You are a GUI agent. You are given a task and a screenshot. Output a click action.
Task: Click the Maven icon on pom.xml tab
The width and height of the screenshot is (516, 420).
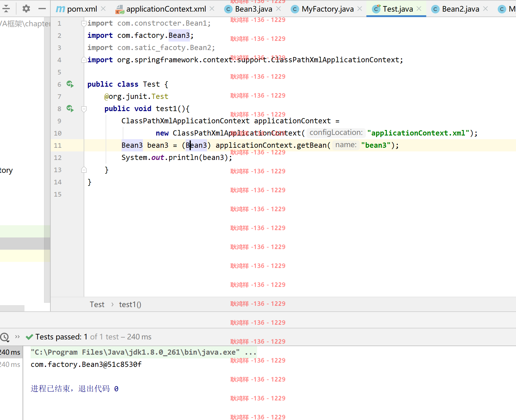(60, 9)
